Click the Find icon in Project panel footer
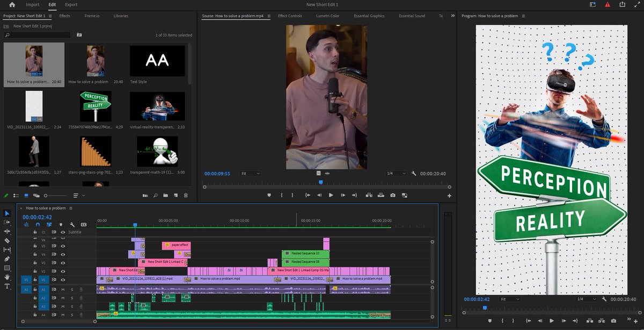The image size is (644, 330). click(156, 195)
